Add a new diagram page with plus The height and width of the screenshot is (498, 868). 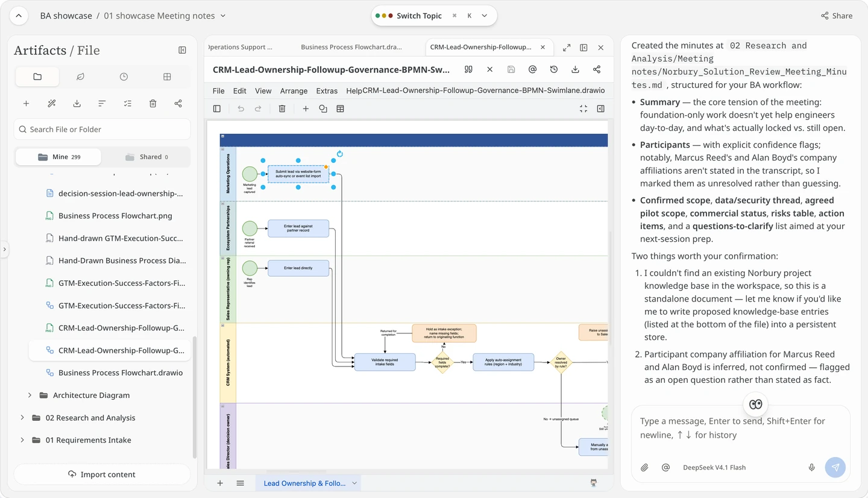tap(220, 483)
